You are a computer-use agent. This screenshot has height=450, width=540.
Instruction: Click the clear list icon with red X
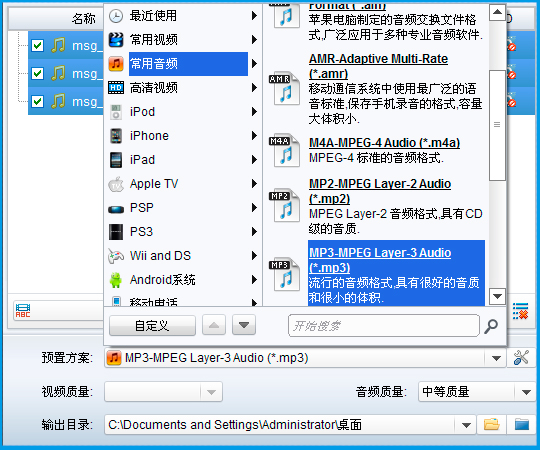pos(520,311)
